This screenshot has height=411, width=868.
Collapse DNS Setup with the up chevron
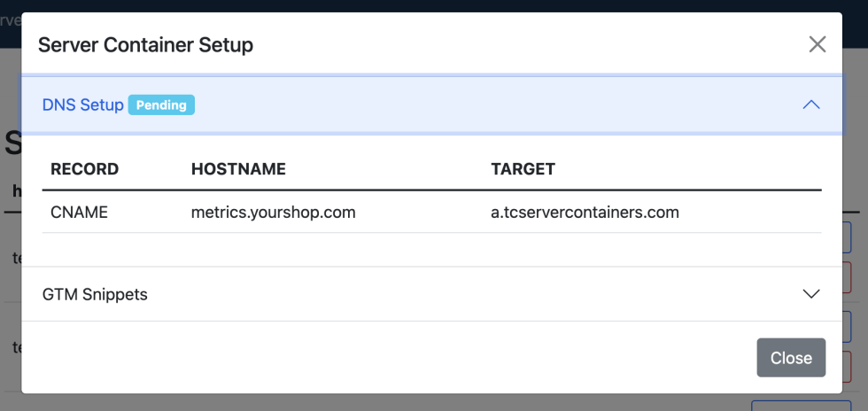(x=810, y=105)
